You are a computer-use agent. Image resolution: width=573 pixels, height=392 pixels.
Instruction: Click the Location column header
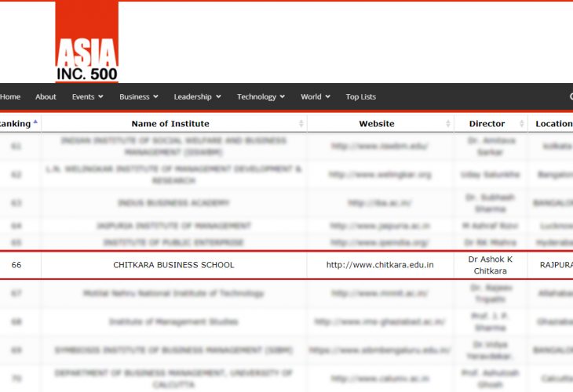click(x=553, y=124)
